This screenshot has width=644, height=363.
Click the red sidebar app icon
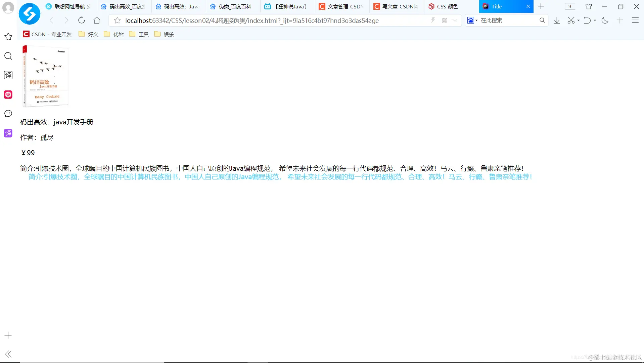[8, 94]
